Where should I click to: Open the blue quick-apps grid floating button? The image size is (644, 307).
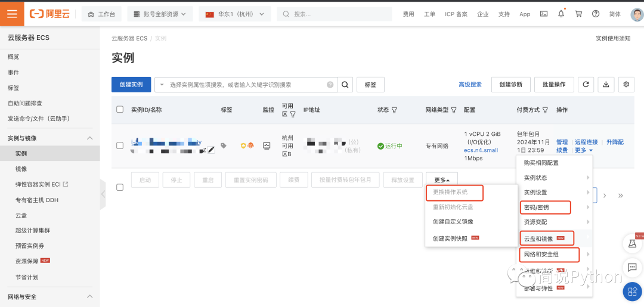click(x=632, y=292)
